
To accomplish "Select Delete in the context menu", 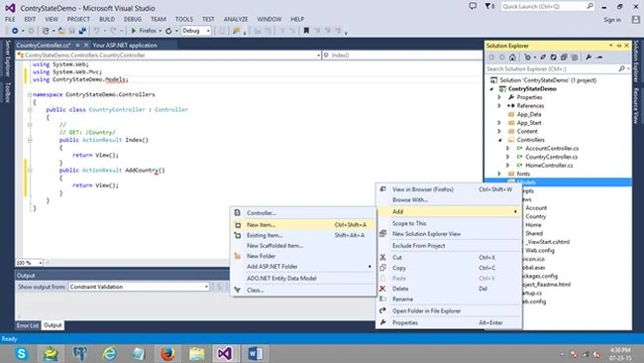I will [x=449, y=289].
